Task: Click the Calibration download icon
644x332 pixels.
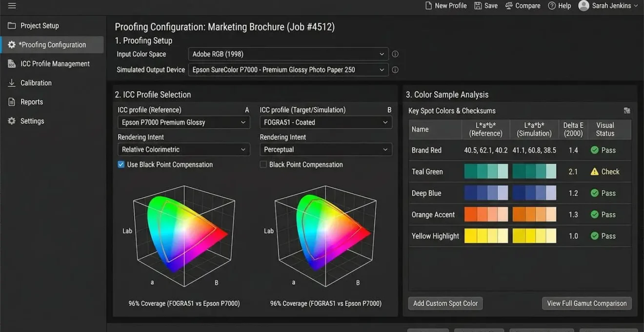Action: (12, 83)
